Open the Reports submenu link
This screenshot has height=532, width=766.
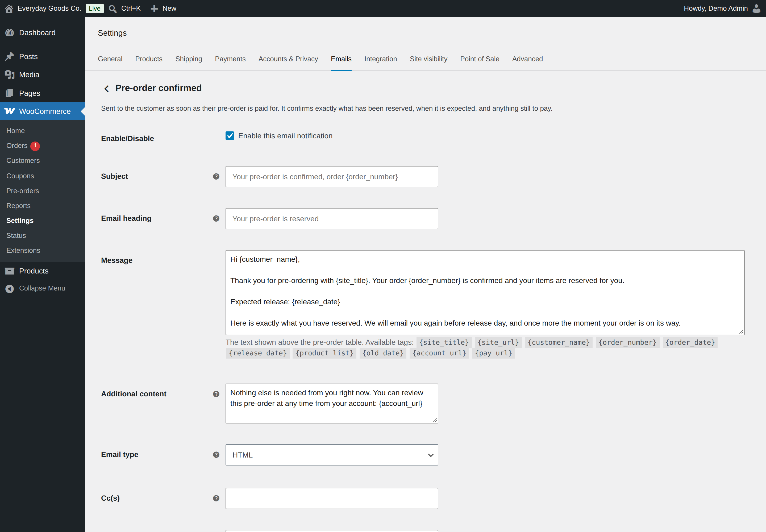(x=18, y=206)
